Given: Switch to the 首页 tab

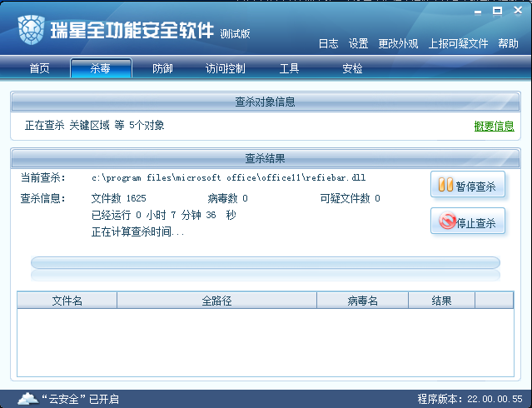Looking at the screenshot, I should (40, 68).
